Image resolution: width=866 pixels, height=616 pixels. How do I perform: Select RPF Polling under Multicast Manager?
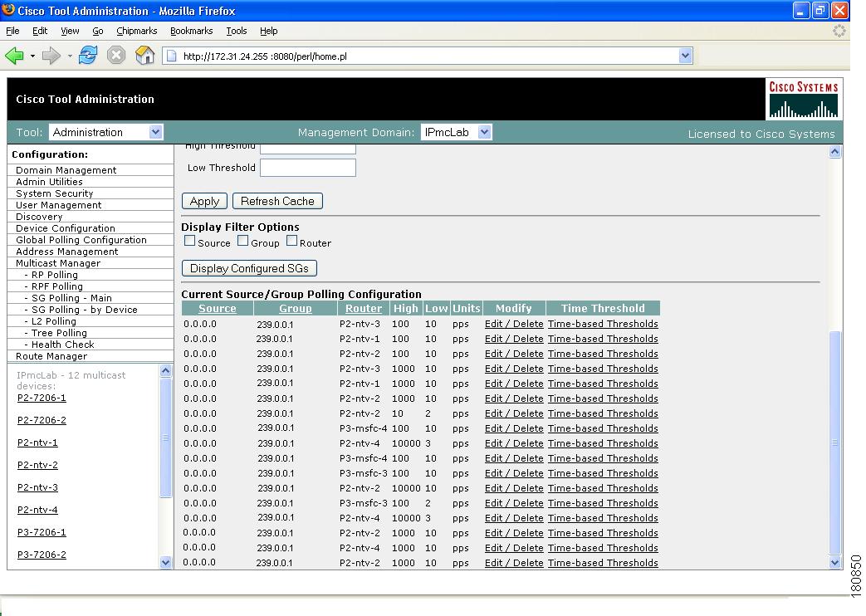point(57,286)
